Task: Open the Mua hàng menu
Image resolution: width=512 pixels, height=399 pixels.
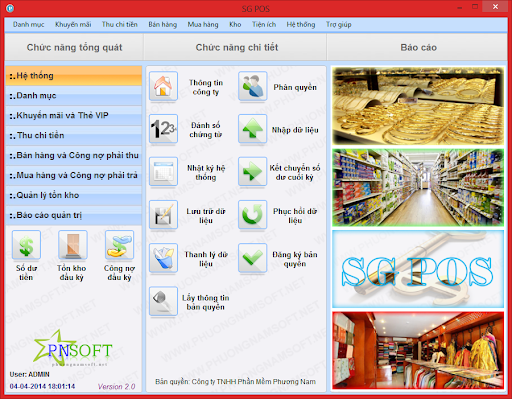Action: pos(203,24)
